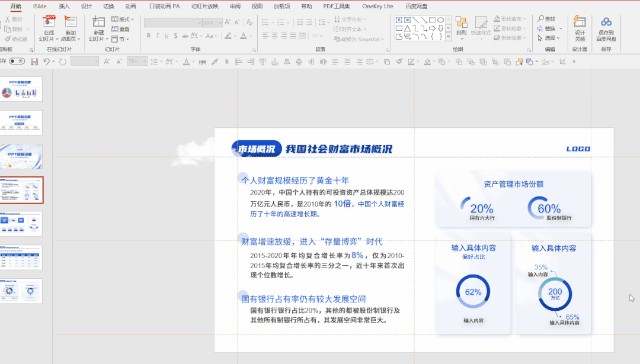640x364 pixels.
Task: Toggle center text alignment in ribbon
Action: click(275, 36)
